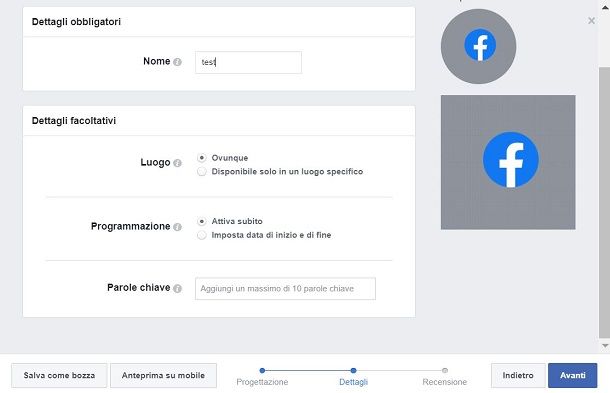Go back with the Indietro button

point(518,375)
